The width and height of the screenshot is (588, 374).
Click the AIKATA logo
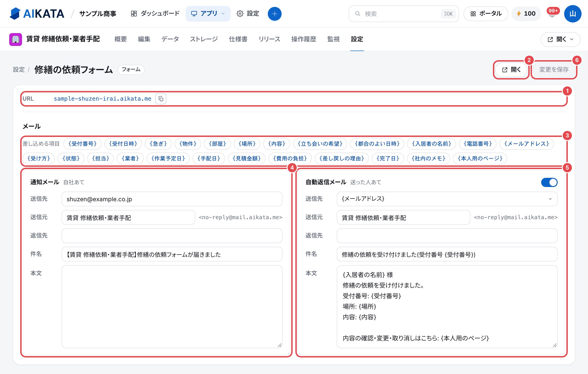coord(37,14)
